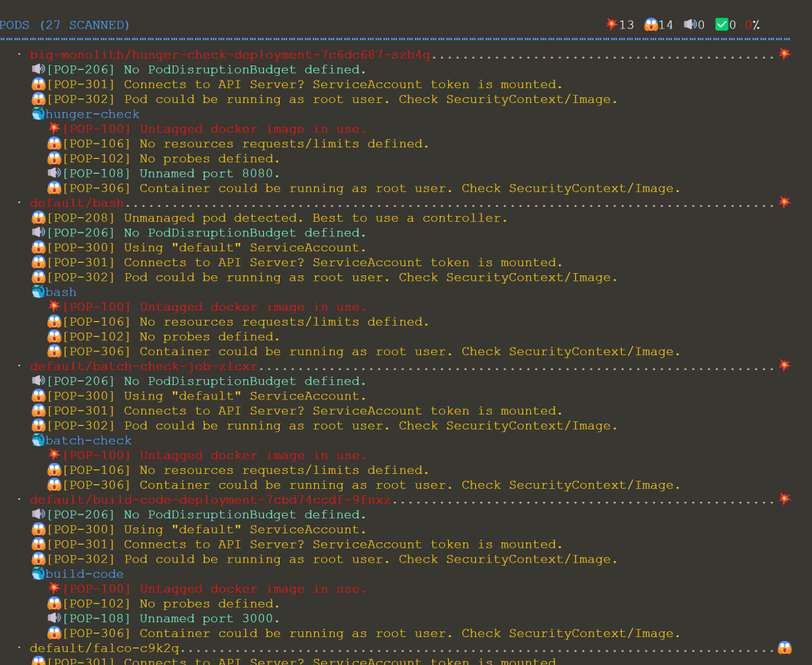812x665 pixels.
Task: Click the default/bash pod name
Action: pos(77,202)
